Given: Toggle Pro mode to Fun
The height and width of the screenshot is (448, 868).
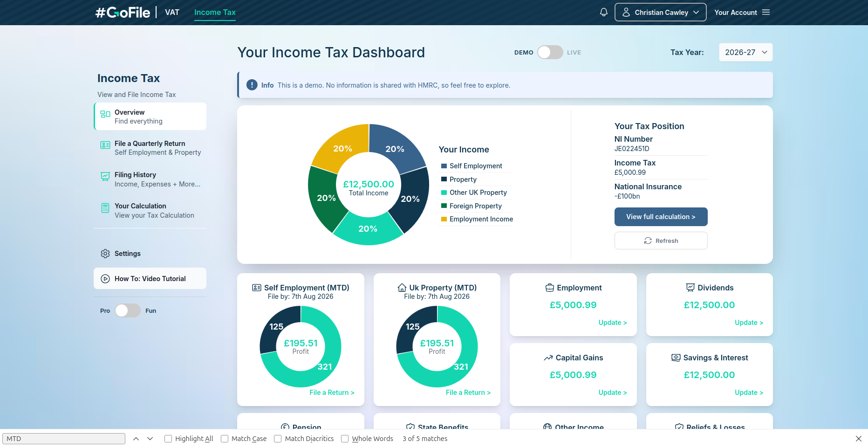Looking at the screenshot, I should click(x=127, y=310).
